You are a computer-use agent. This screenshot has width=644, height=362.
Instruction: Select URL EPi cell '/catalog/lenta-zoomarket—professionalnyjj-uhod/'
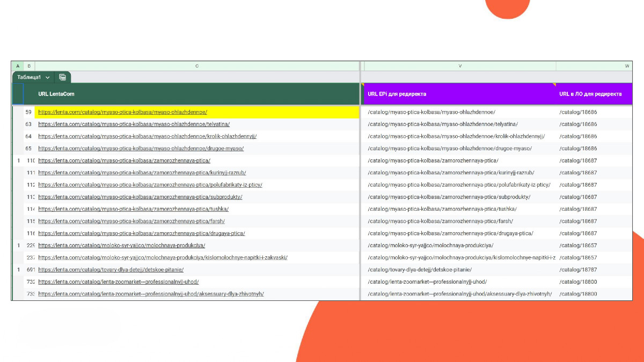tap(460, 282)
